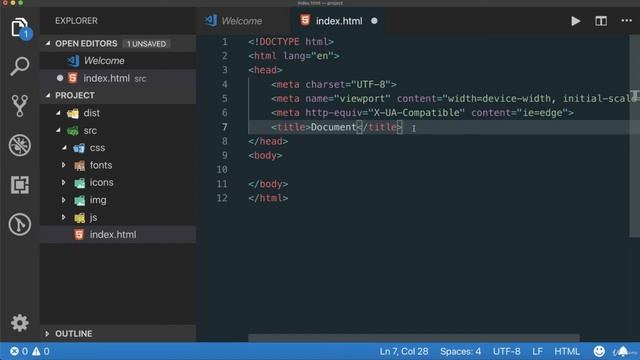Switch to the index.html editor tab
640x360 pixels.
(338, 20)
